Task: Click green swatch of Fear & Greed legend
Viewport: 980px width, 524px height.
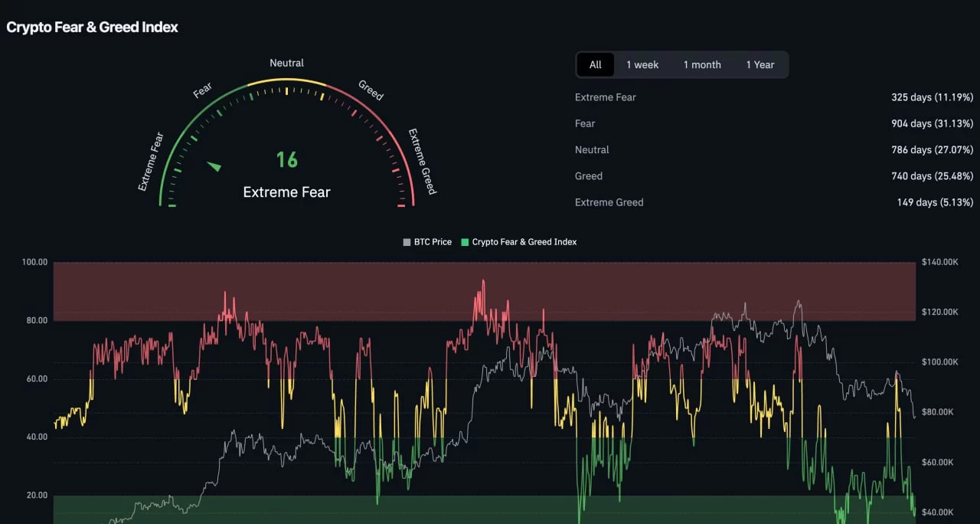Action: (x=465, y=242)
